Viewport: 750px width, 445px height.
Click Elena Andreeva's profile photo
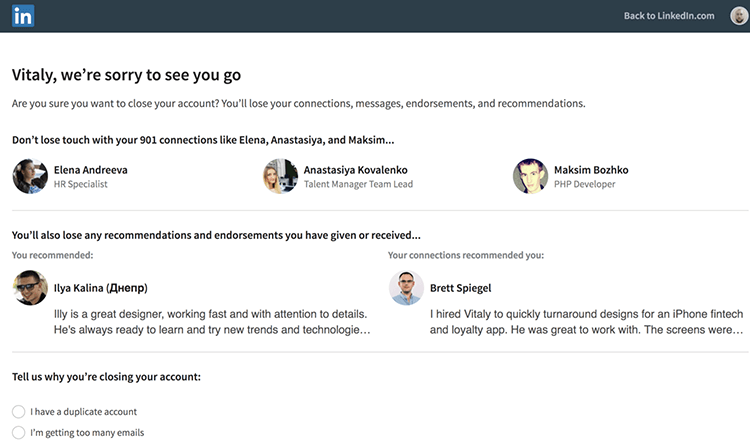click(x=29, y=176)
